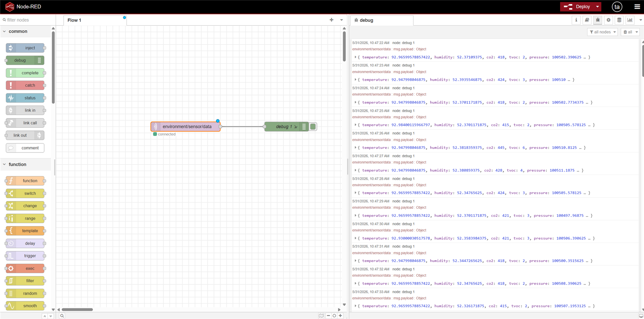The height and width of the screenshot is (319, 644).
Task: Zoom in on the flow canvas
Action: click(340, 316)
